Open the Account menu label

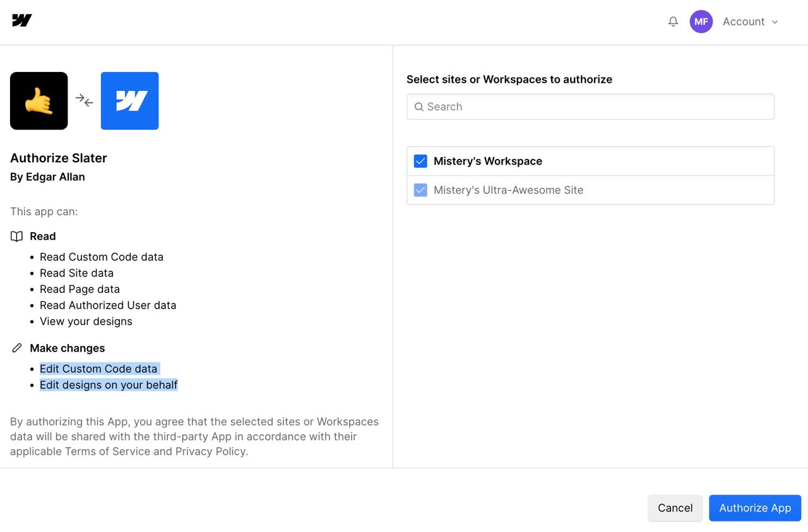[744, 21]
